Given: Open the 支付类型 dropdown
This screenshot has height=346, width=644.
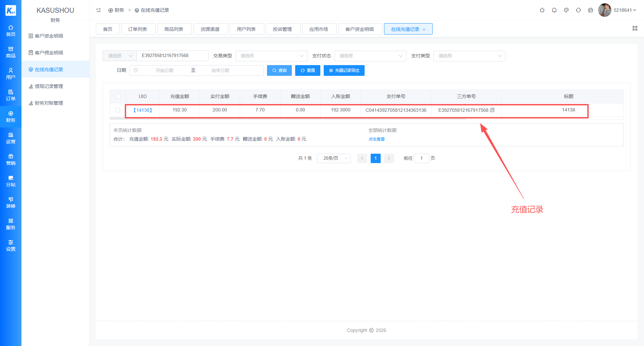Looking at the screenshot, I should [x=469, y=56].
